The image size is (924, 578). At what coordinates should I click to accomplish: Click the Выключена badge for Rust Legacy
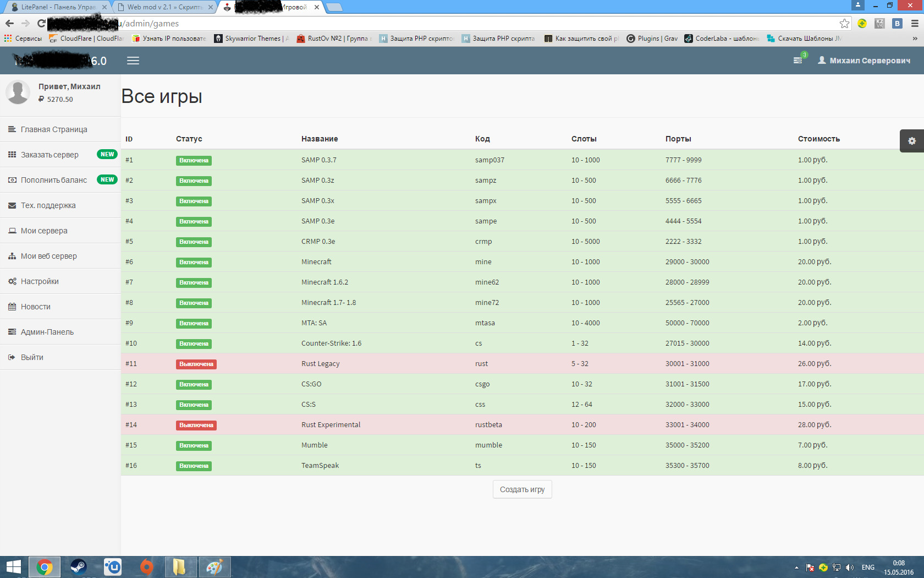(196, 364)
